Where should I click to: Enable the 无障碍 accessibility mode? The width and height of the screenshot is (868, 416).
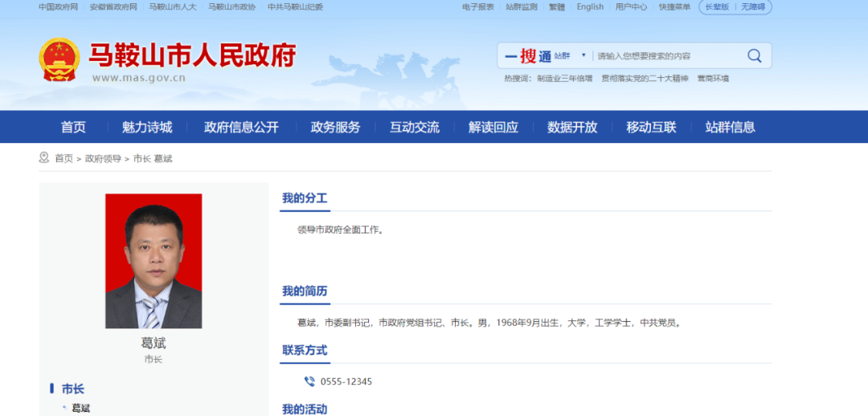click(753, 7)
